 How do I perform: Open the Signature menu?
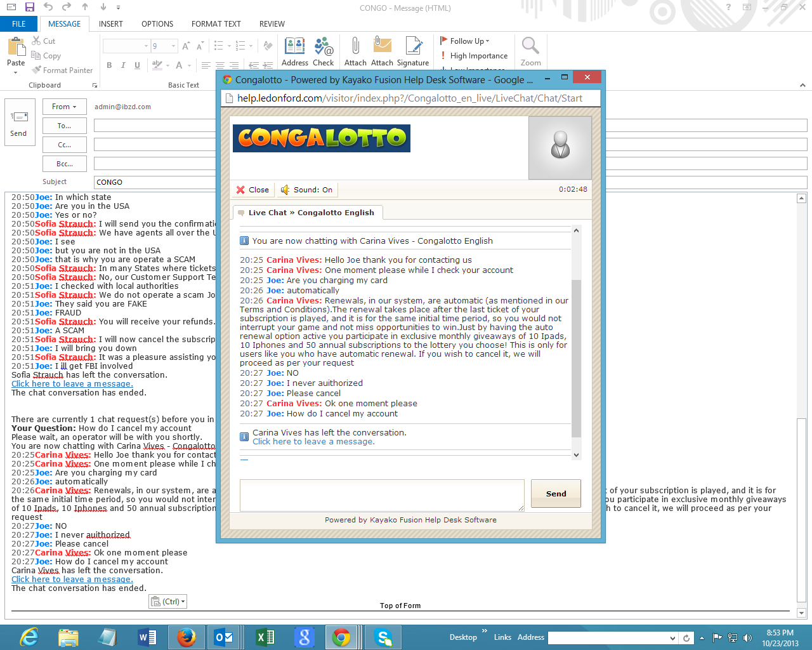[413, 51]
